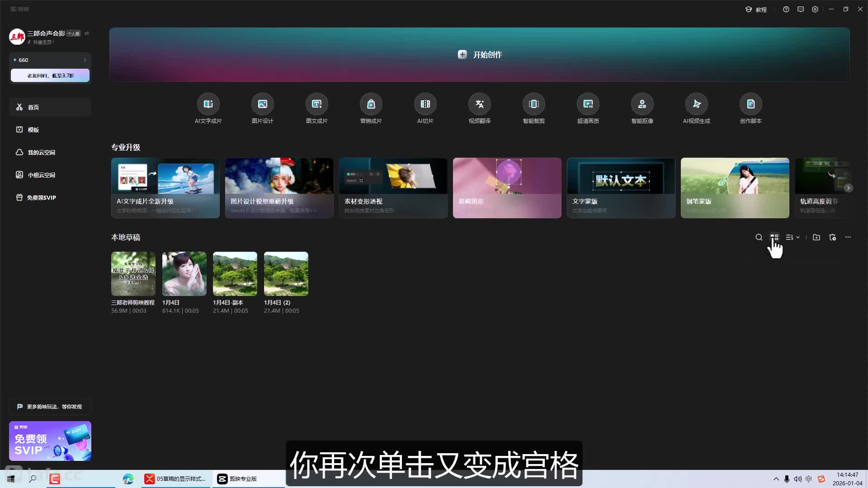This screenshot has height=488, width=868.
Task: Click the 开始创作 button
Action: tap(479, 55)
